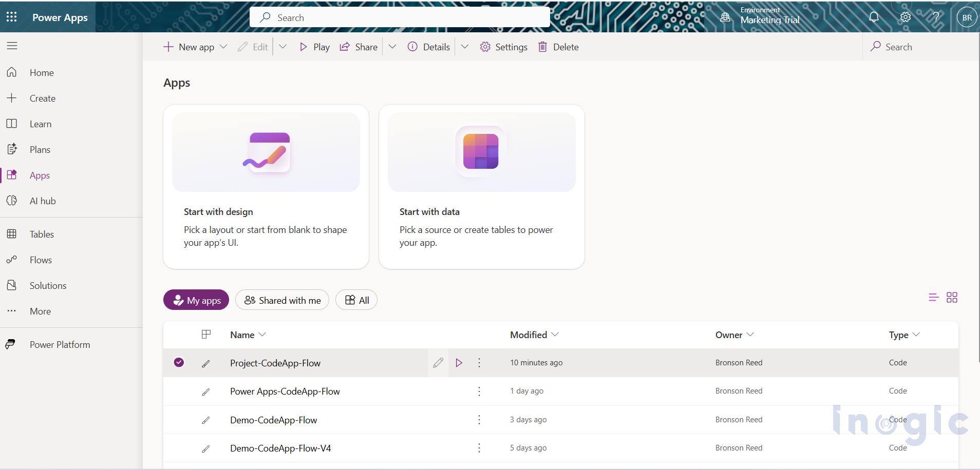The width and height of the screenshot is (980, 470).
Task: Open the Owner column header dropdown
Action: click(734, 335)
